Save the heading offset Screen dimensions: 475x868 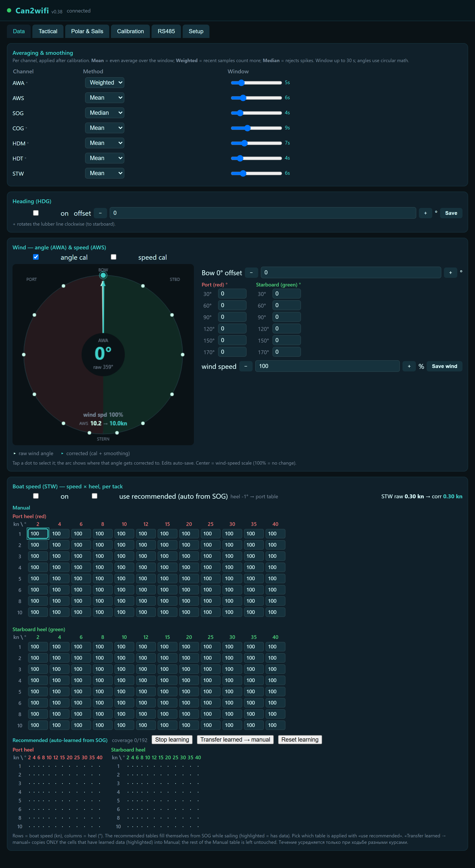[451, 213]
